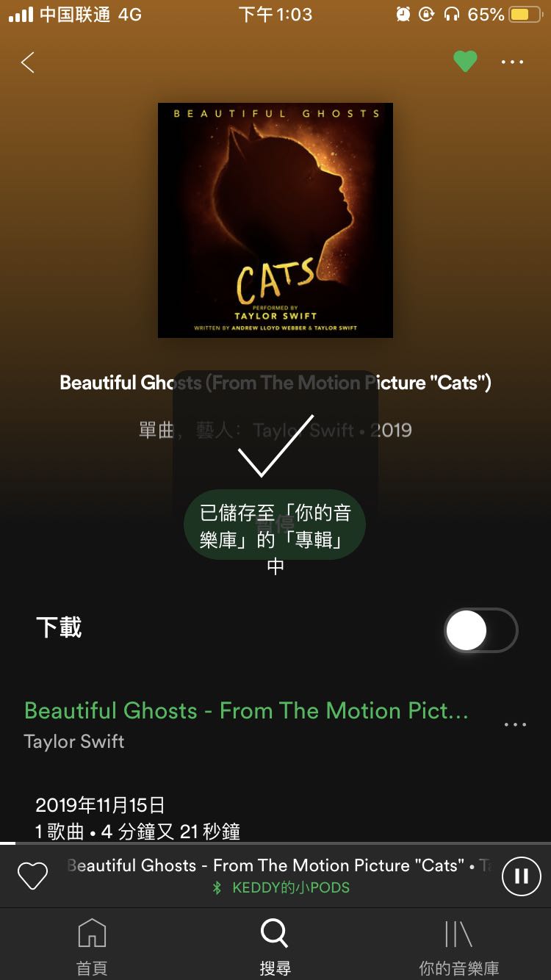The height and width of the screenshot is (980, 551).
Task: Open track options next to Beautiful Ghosts song
Action: pos(515,724)
